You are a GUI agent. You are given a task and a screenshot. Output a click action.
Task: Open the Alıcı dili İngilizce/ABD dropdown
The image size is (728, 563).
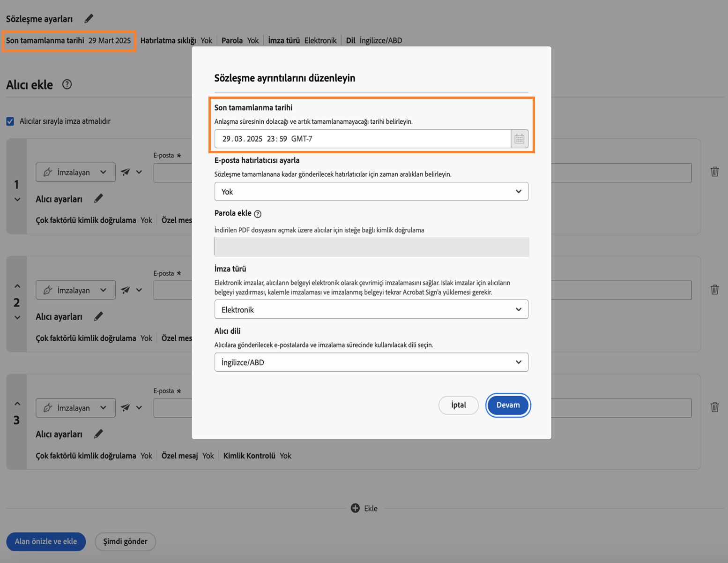click(x=371, y=362)
